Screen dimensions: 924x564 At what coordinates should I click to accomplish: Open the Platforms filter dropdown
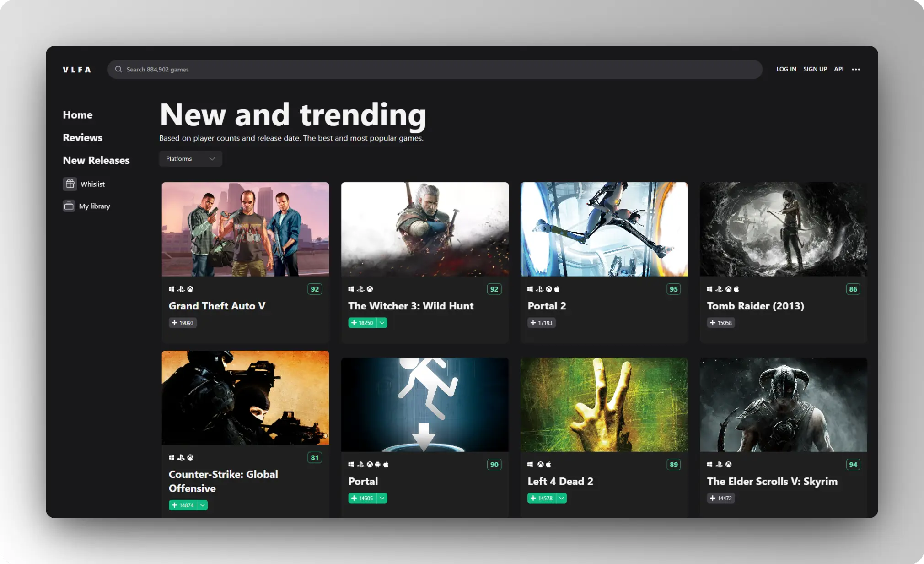190,158
